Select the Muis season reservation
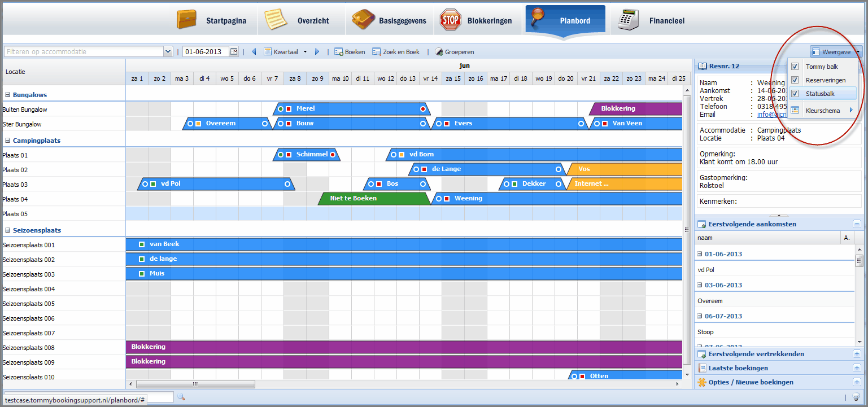Viewport: 868px width, 407px height. pos(404,274)
